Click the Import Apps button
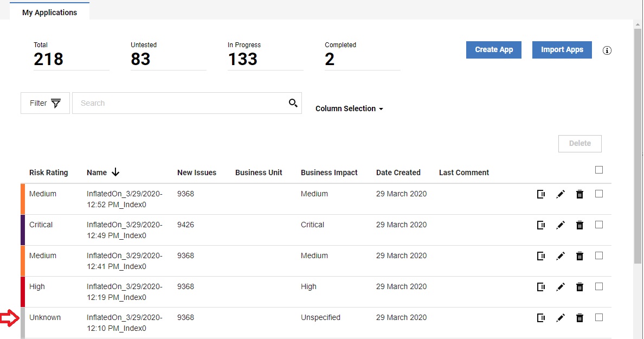The image size is (644, 339). pyautogui.click(x=562, y=50)
